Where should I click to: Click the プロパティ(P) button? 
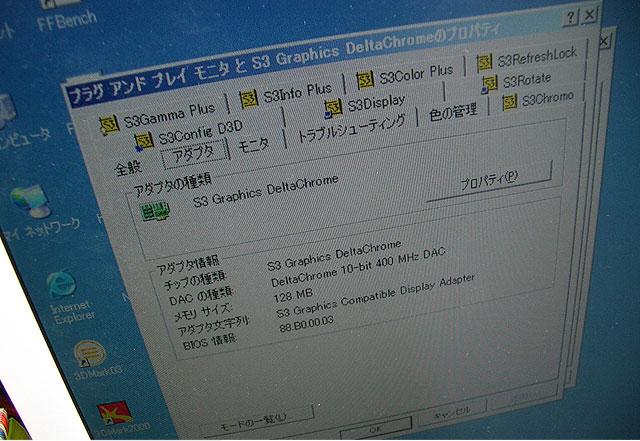tap(489, 181)
